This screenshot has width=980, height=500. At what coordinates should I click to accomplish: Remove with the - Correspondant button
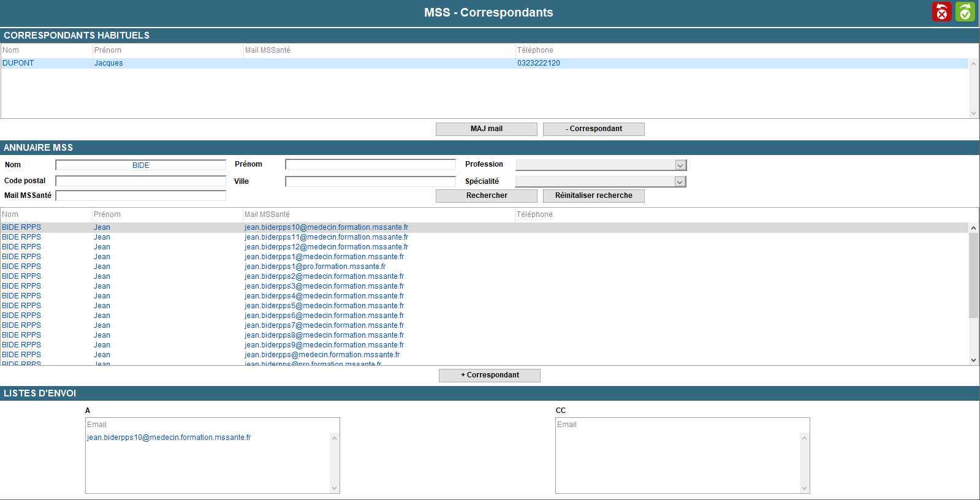point(593,129)
